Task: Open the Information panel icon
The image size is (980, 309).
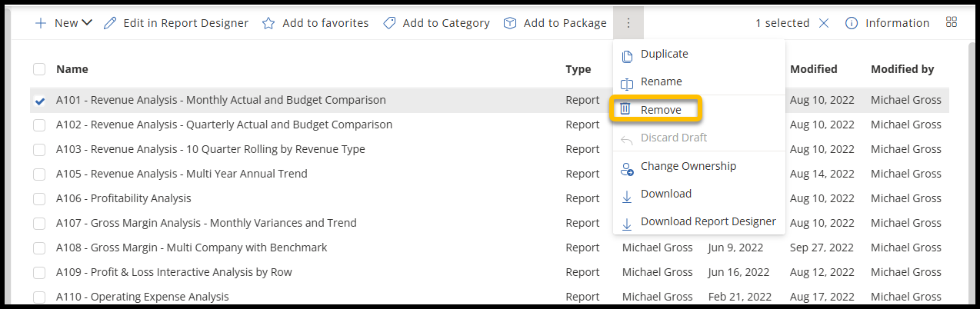Action: [852, 23]
